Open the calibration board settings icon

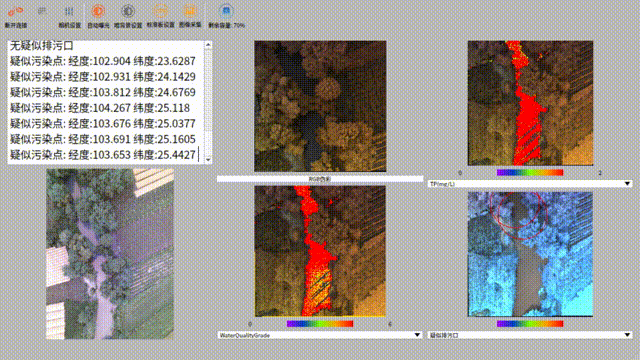(x=160, y=11)
